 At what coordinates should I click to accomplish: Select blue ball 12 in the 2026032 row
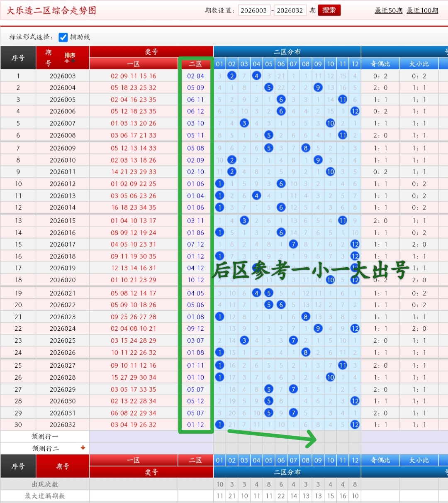click(355, 425)
